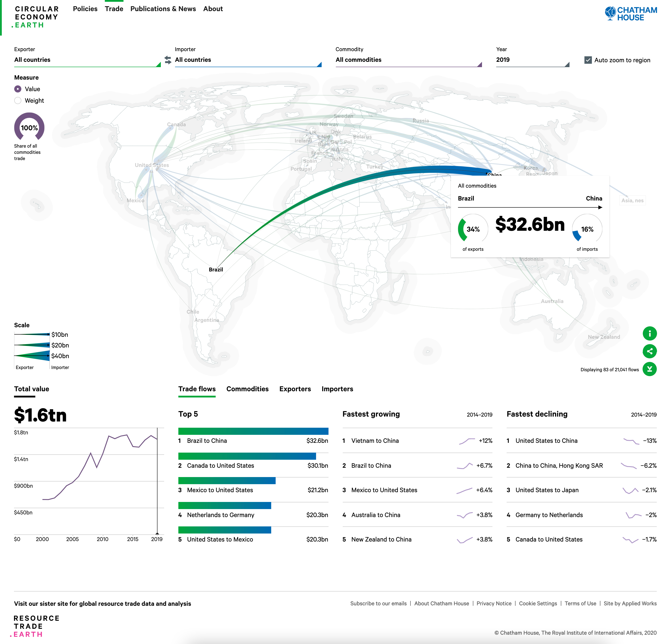The image size is (671, 644).
Task: Click the Chatham House logo
Action: [631, 14]
